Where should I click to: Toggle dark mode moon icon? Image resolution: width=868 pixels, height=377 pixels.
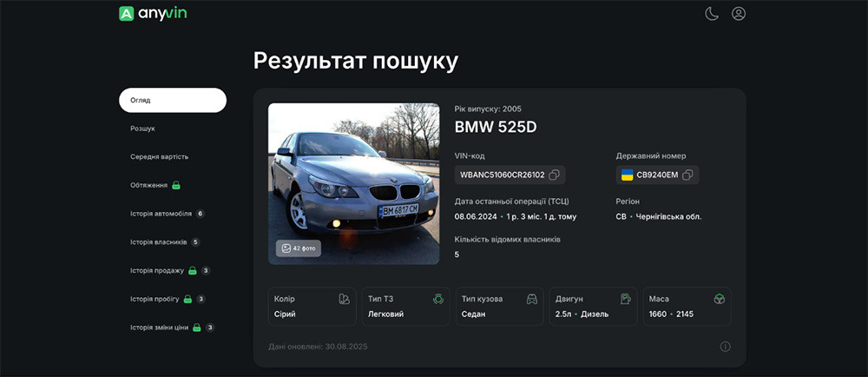pyautogui.click(x=712, y=14)
